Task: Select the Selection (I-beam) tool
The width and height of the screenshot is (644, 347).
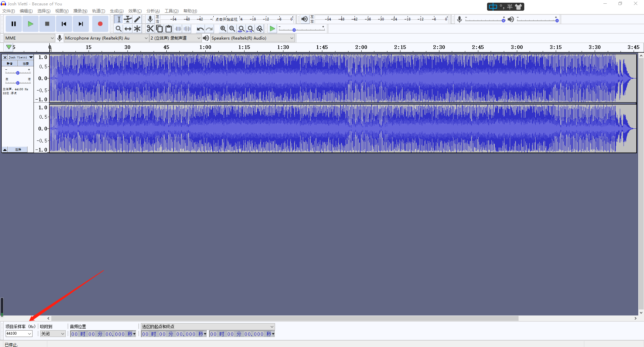Action: point(119,19)
